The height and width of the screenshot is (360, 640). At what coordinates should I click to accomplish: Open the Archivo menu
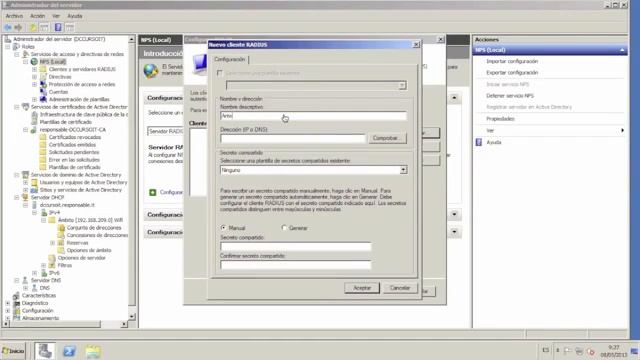click(14, 16)
